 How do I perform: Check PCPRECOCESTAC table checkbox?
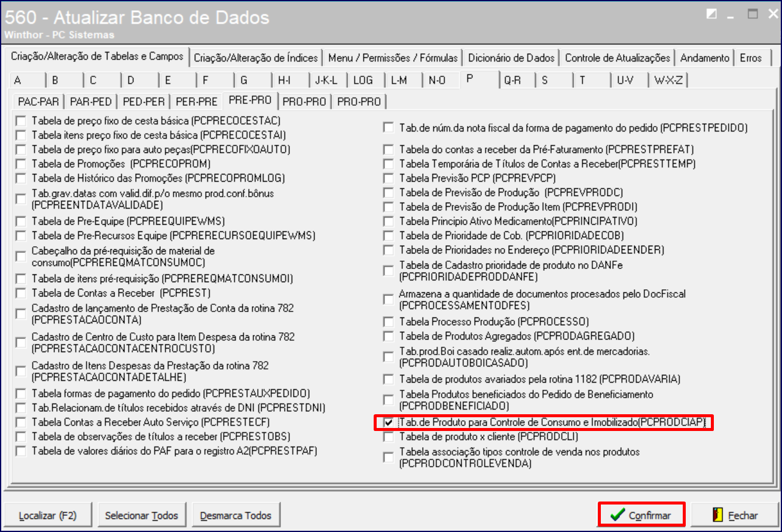coord(22,121)
